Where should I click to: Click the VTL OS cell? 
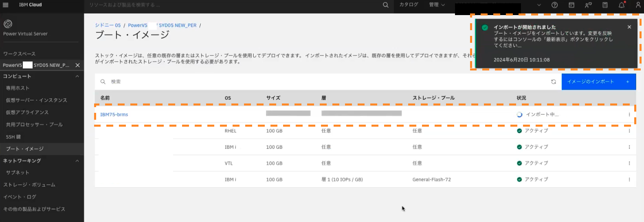(x=229, y=163)
